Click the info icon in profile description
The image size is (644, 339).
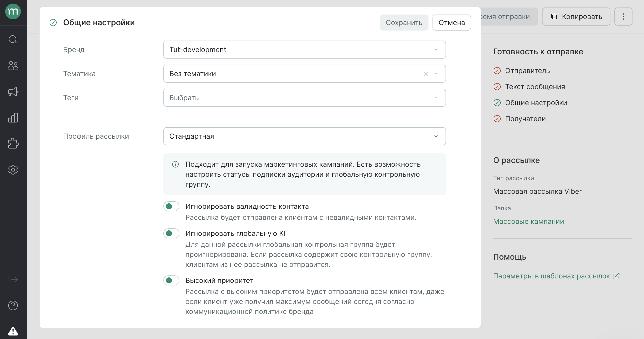175,164
